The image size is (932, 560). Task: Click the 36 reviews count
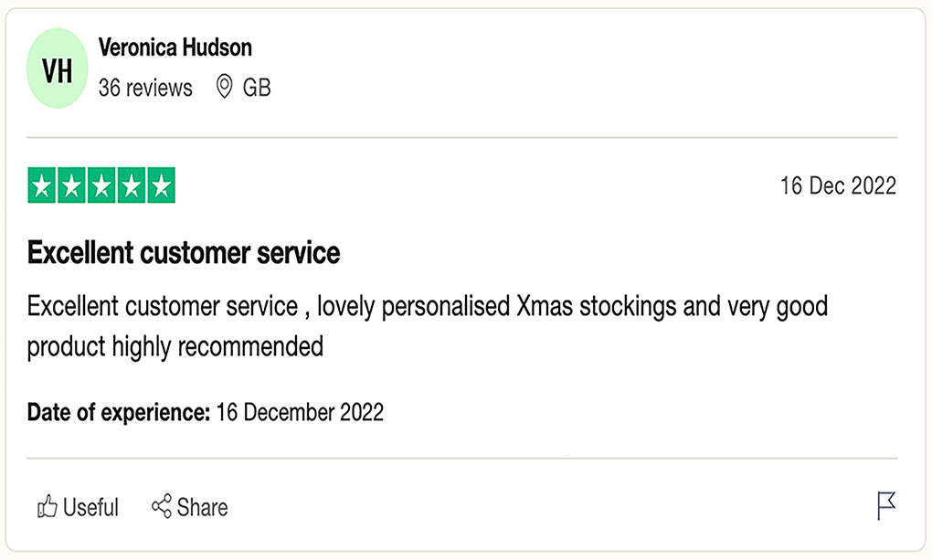(145, 88)
